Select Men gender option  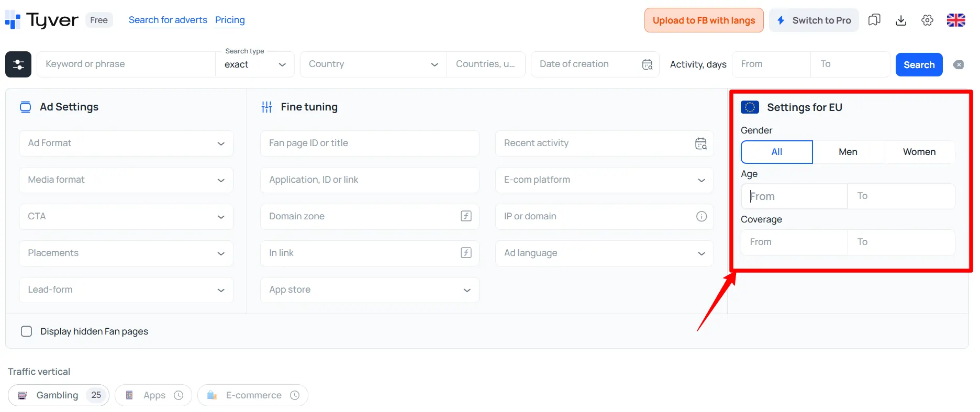pos(848,152)
